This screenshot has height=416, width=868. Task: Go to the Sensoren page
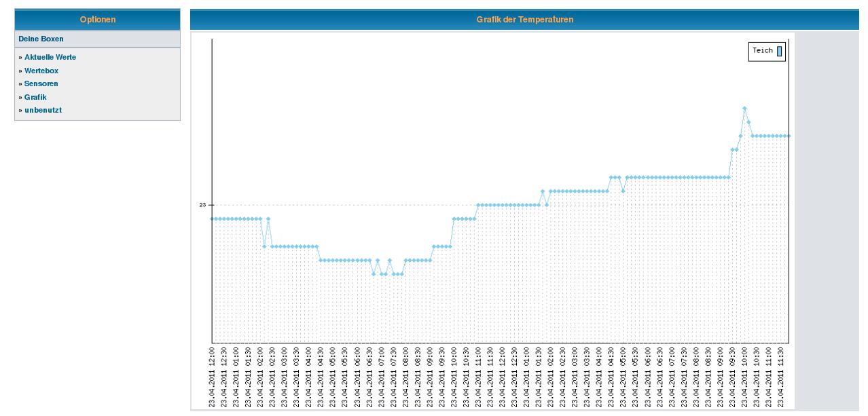click(41, 83)
